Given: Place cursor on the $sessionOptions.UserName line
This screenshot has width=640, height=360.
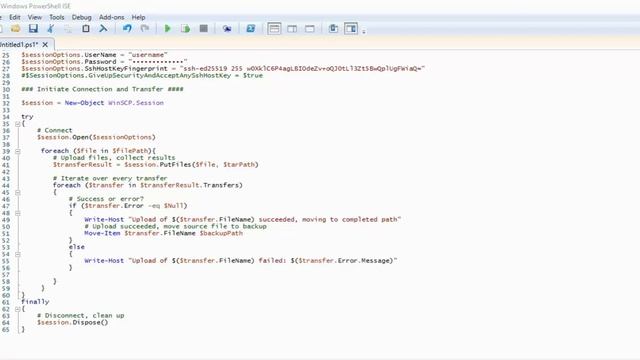Looking at the screenshot, I should (94, 55).
